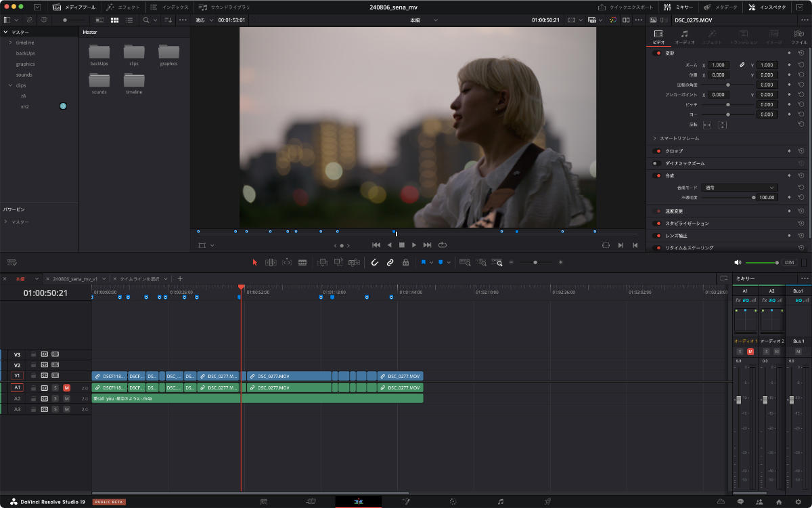Open the flag color dropdown arrow

click(x=431, y=262)
